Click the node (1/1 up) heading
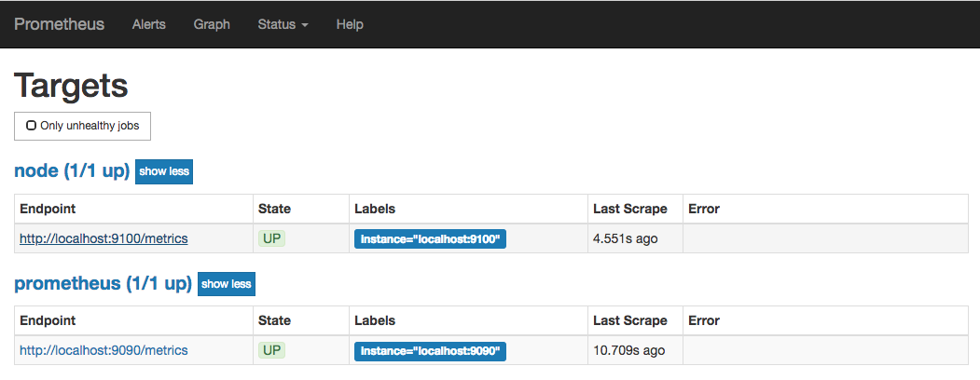The height and width of the screenshot is (380, 980). click(x=72, y=171)
